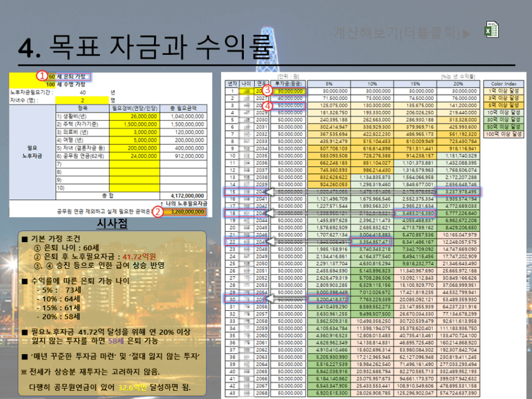Click the red circled number 4 marker
Image resolution: width=532 pixels, height=399 pixels.
pyautogui.click(x=267, y=106)
